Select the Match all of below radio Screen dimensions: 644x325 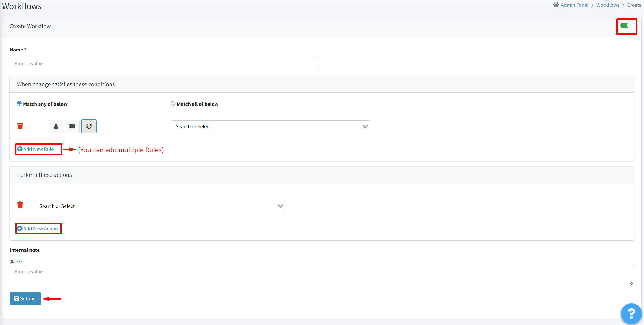(173, 103)
